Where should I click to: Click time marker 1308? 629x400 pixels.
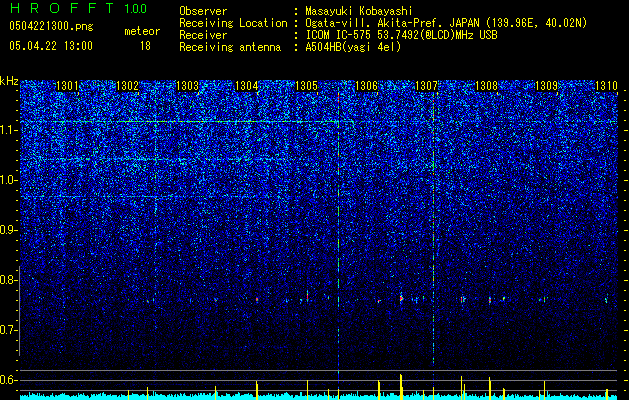tap(486, 85)
